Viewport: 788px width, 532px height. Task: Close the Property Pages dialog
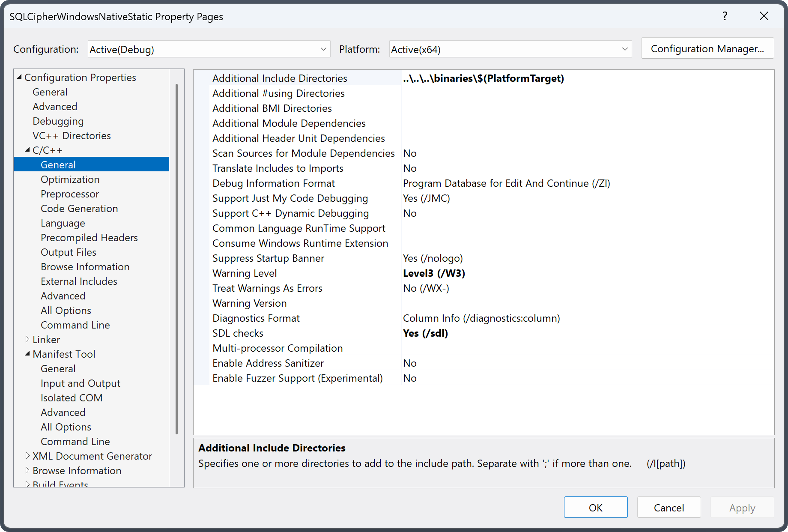tap(764, 16)
